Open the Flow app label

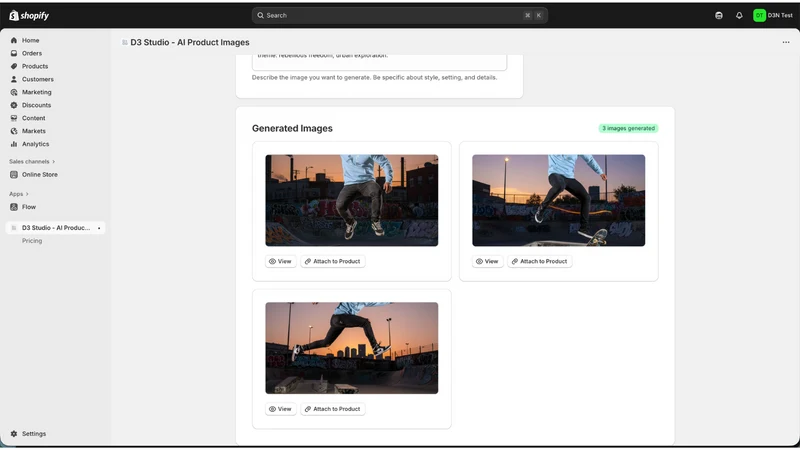[x=29, y=207]
